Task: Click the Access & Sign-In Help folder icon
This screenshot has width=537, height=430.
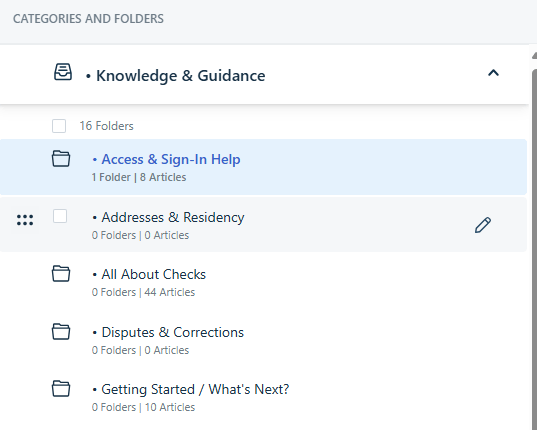Action: coord(61,159)
